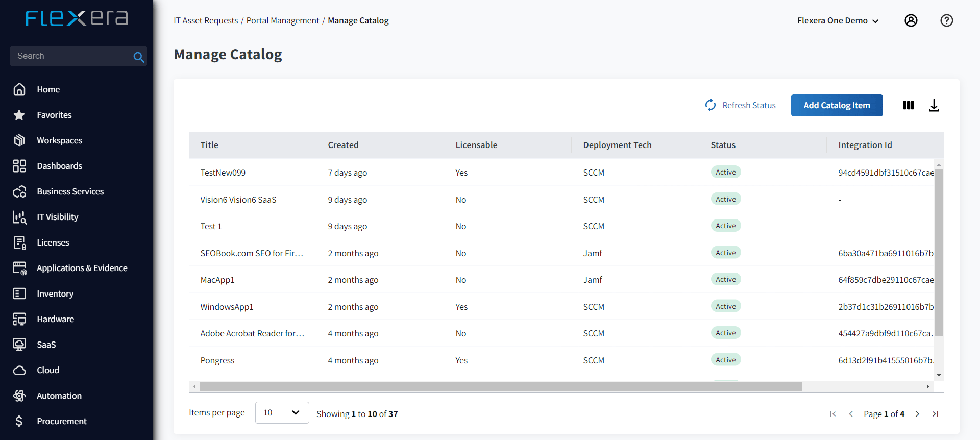Open the TestNew099 catalog item row

click(x=223, y=173)
